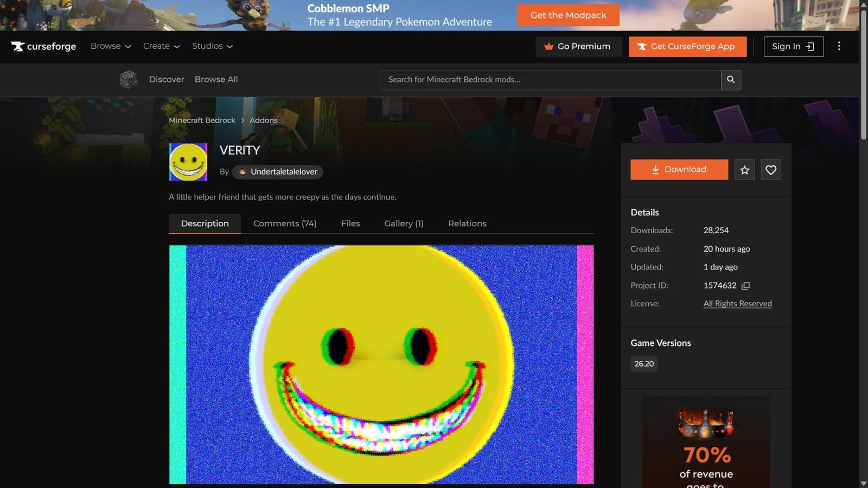Go to Browse All page
The height and width of the screenshot is (488, 868).
point(216,79)
